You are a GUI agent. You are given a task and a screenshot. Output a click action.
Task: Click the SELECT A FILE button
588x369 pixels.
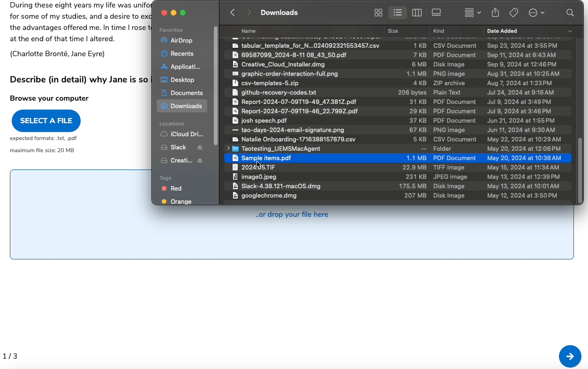pos(46,121)
